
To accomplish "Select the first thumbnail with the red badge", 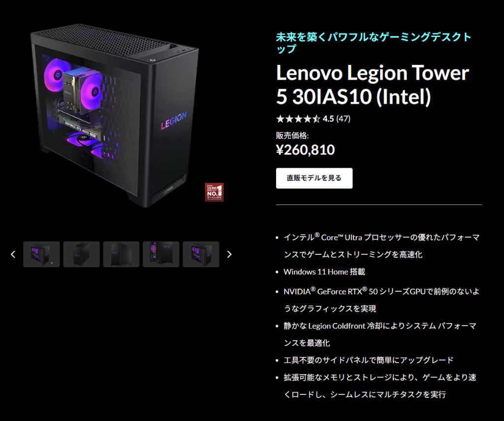I will pyautogui.click(x=41, y=254).
